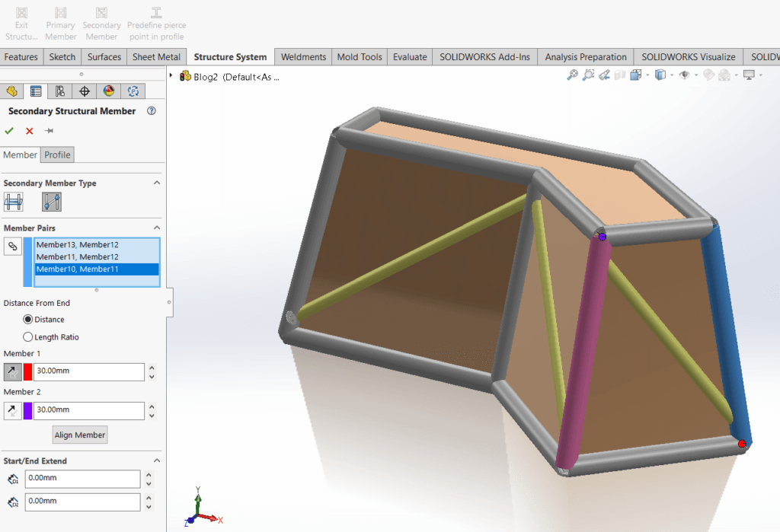This screenshot has width=780, height=532.
Task: Select the Distance radio button
Action: [28, 320]
